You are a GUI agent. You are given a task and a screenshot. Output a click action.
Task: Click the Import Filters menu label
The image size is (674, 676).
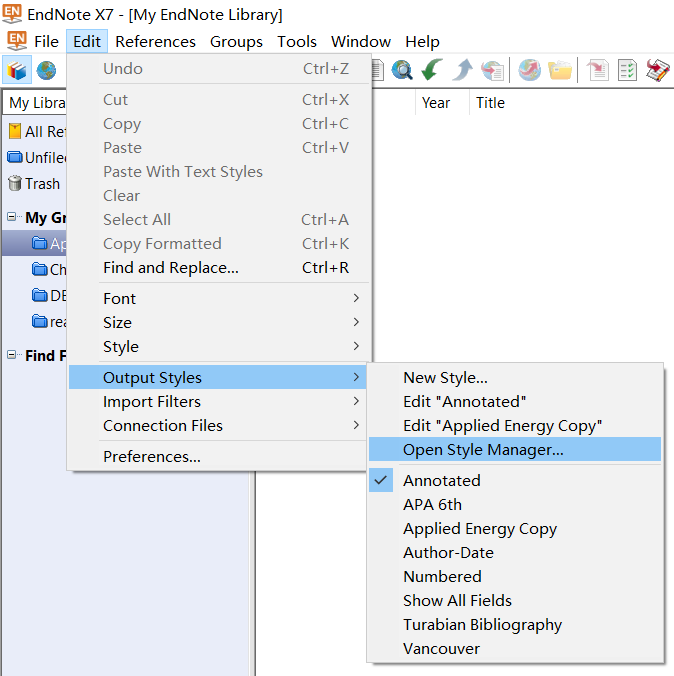(152, 402)
